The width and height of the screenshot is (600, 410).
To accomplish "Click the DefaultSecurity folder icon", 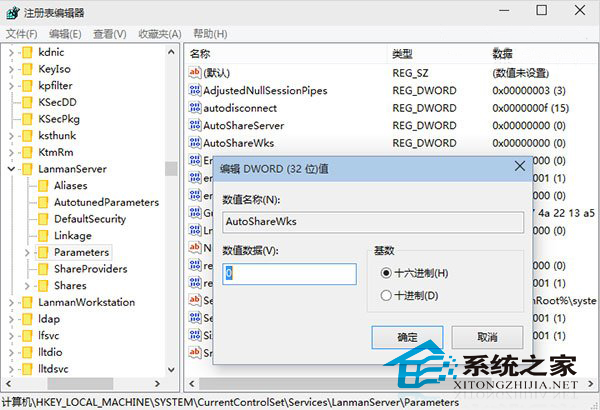I will coord(43,219).
